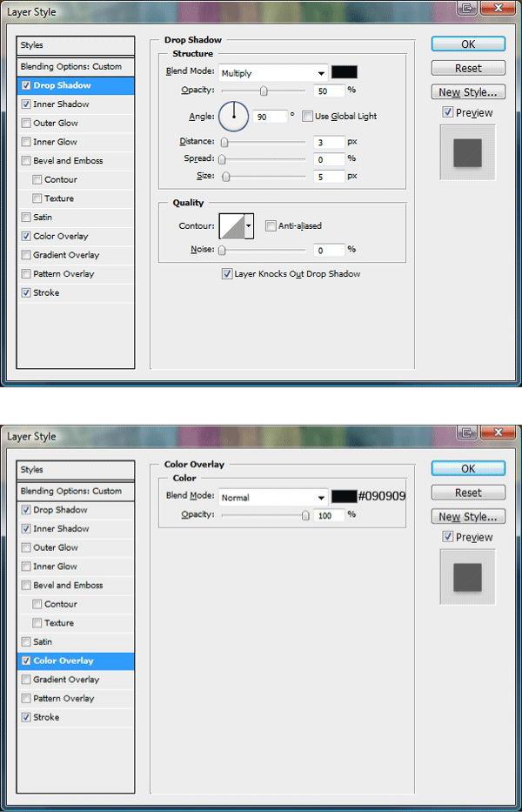Adjust Distance slider handle
522x812 pixels.
[224, 143]
